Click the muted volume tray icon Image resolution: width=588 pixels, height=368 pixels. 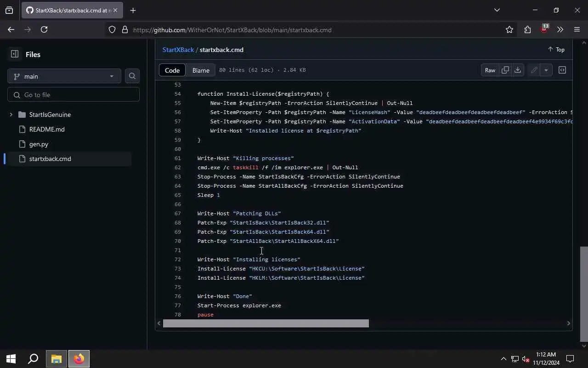[x=526, y=359]
